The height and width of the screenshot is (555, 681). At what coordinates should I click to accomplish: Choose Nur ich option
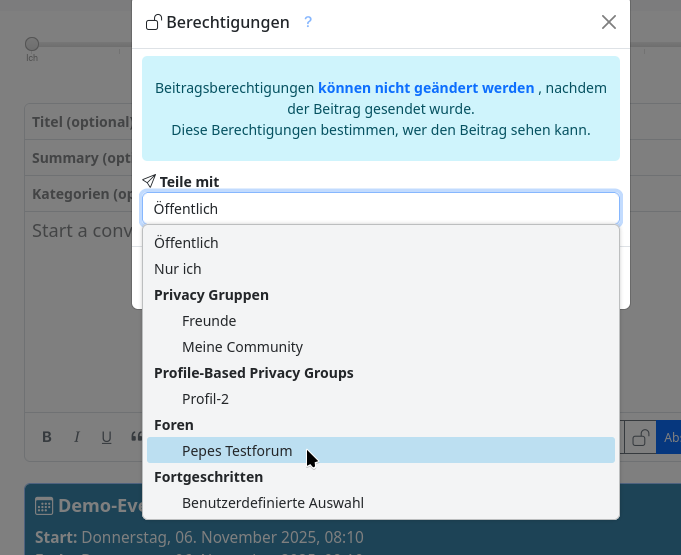(178, 269)
